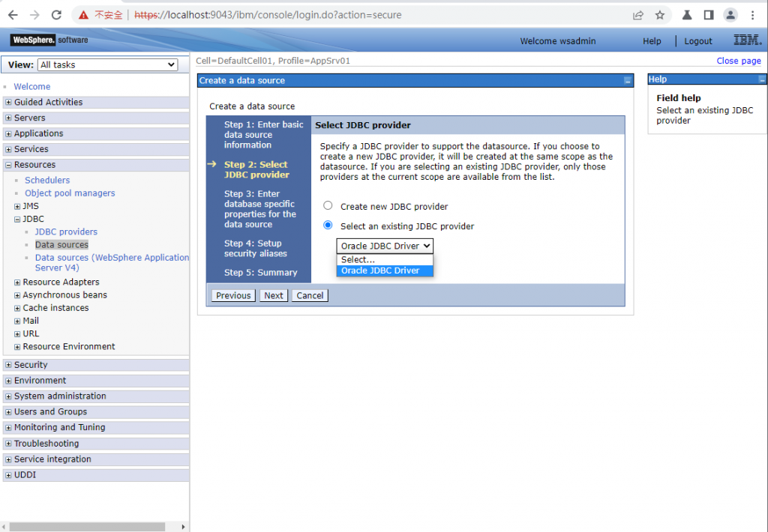Screen dimensions: 768x532
Task: Open the browser profile avatar
Action: coord(730,15)
